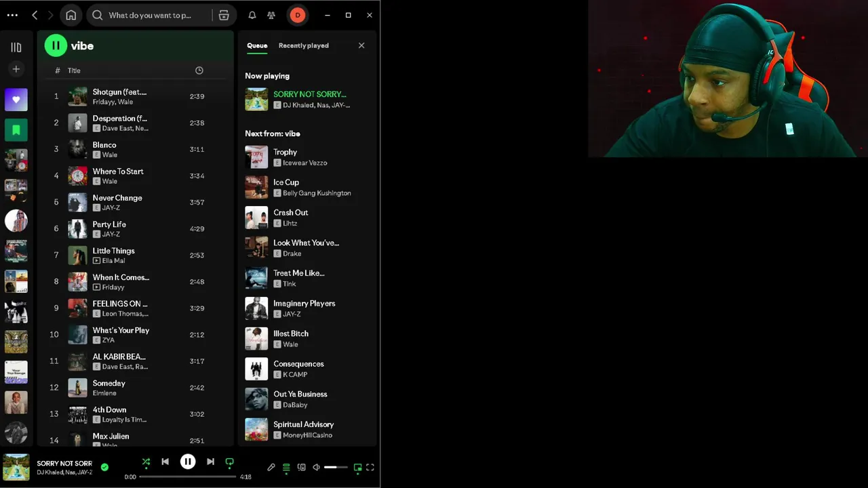Toggle the saved-to-library green checkmark
This screenshot has width=868, height=488.
[x=104, y=467]
